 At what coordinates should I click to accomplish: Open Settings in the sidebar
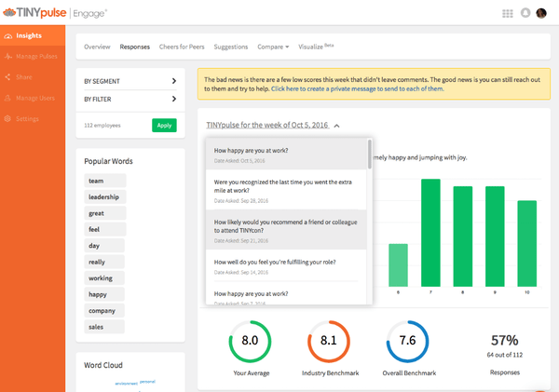33,118
